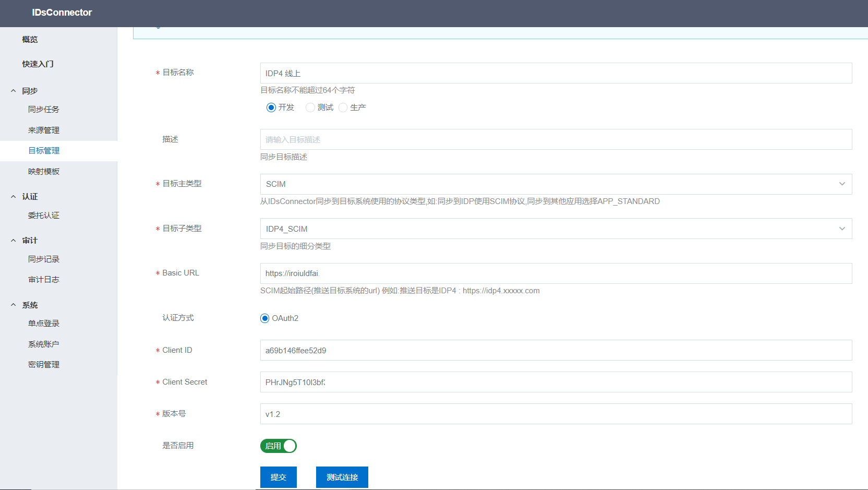Open the 目标子类型 IDP4_SCIM dropdown
This screenshot has width=868, height=490.
pos(556,229)
